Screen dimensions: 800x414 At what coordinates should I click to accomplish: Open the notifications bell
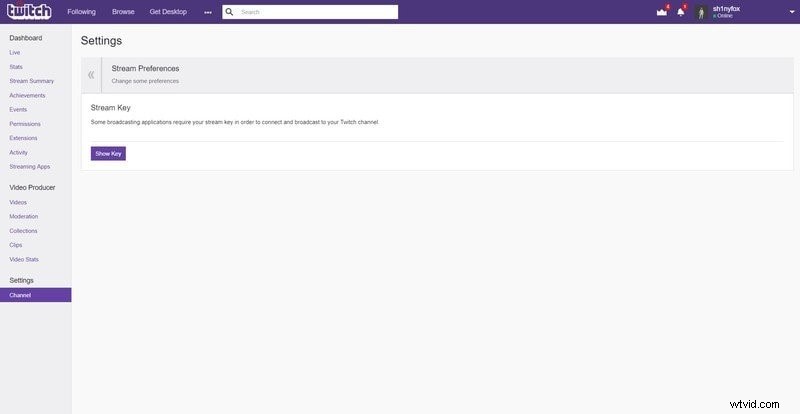681,12
